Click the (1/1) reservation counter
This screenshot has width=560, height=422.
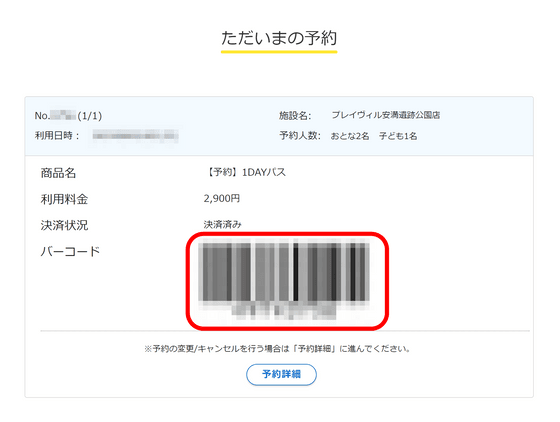(90, 116)
